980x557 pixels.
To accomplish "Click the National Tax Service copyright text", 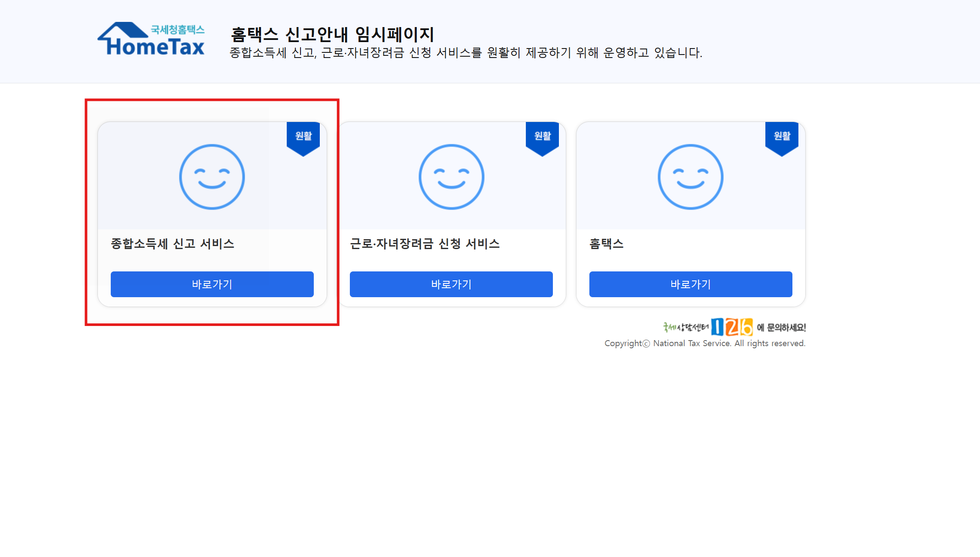I will pos(704,344).
